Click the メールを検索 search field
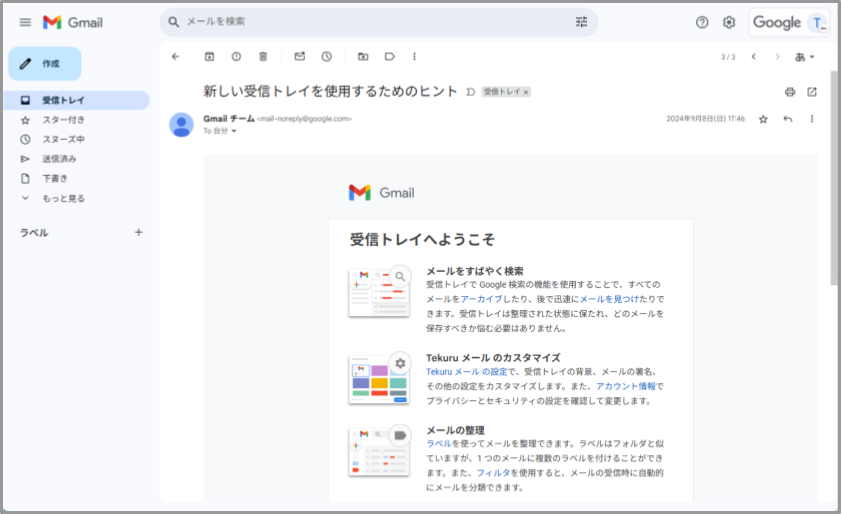 pyautogui.click(x=379, y=22)
